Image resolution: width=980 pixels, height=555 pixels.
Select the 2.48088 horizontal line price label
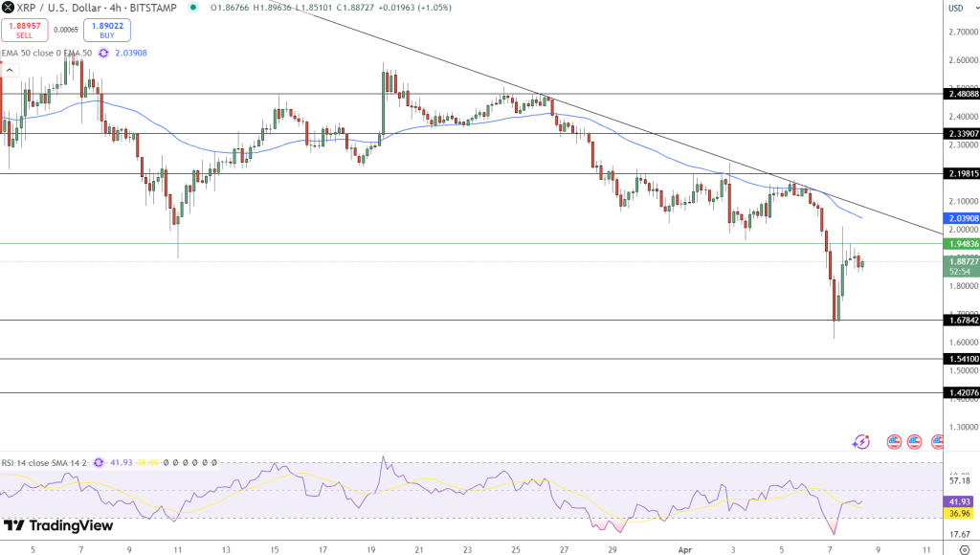pos(962,95)
